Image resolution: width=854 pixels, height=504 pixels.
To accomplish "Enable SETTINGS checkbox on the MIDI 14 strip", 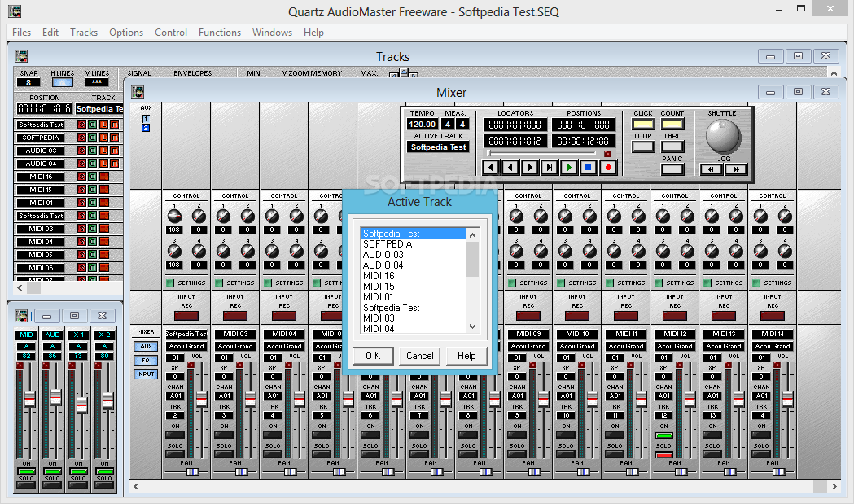I will 756,283.
